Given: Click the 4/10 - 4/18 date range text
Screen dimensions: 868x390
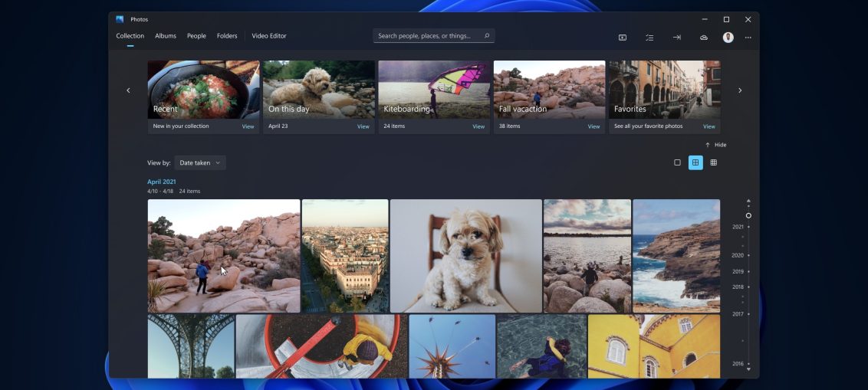Looking at the screenshot, I should point(160,192).
